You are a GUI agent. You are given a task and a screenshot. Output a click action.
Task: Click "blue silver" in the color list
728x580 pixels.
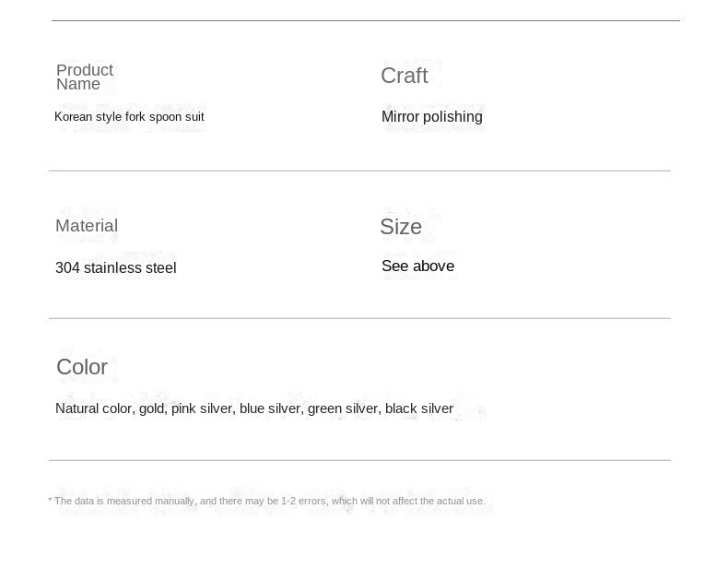point(270,408)
